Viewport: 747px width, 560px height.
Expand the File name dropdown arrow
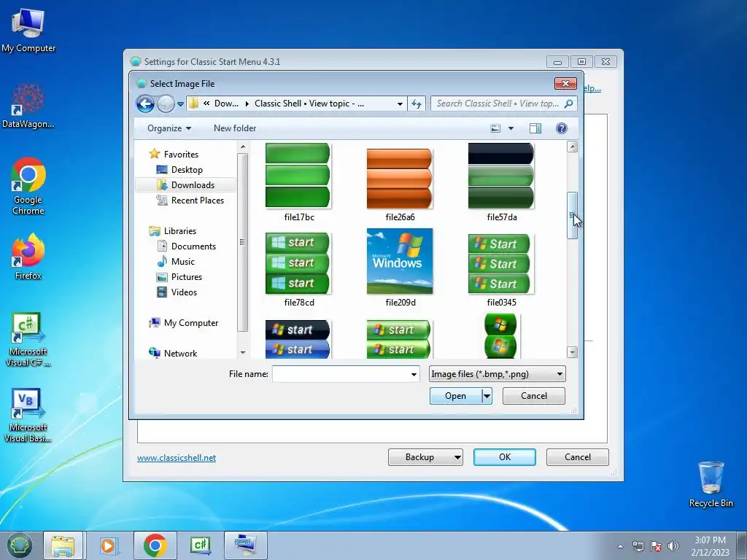[414, 374]
